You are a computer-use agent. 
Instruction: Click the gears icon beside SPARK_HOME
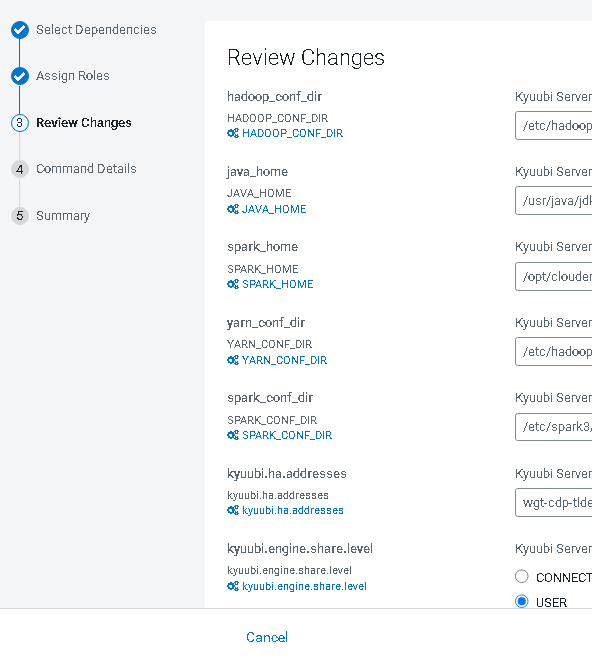[x=233, y=284]
